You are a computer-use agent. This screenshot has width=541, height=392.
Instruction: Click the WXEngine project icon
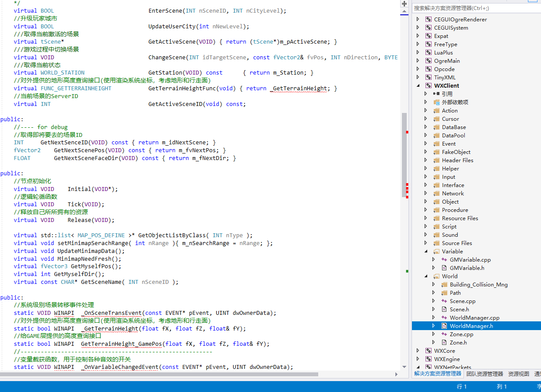429,359
